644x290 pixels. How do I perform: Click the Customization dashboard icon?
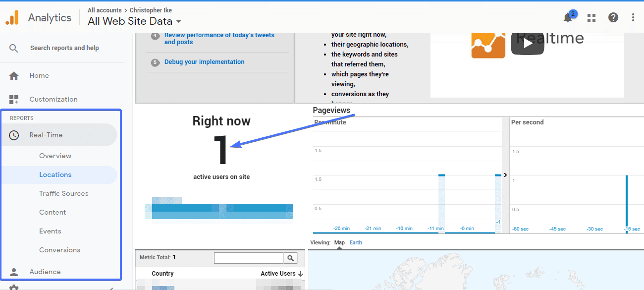coord(14,99)
